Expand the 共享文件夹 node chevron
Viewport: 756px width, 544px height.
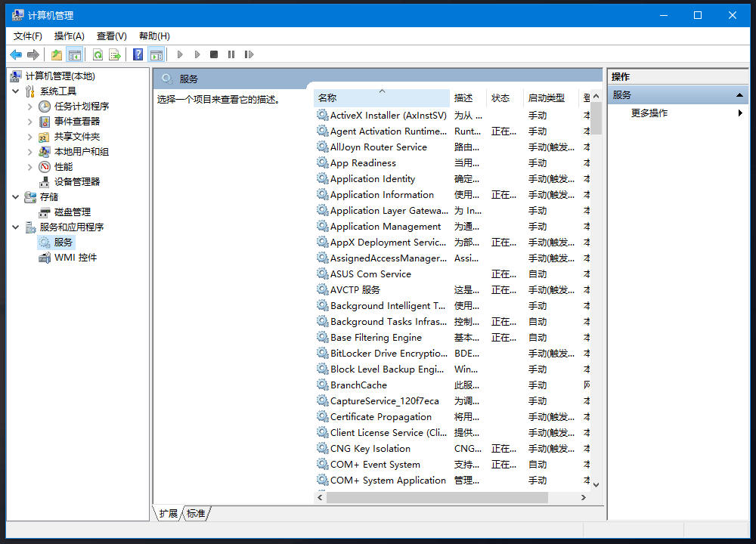[x=30, y=137]
